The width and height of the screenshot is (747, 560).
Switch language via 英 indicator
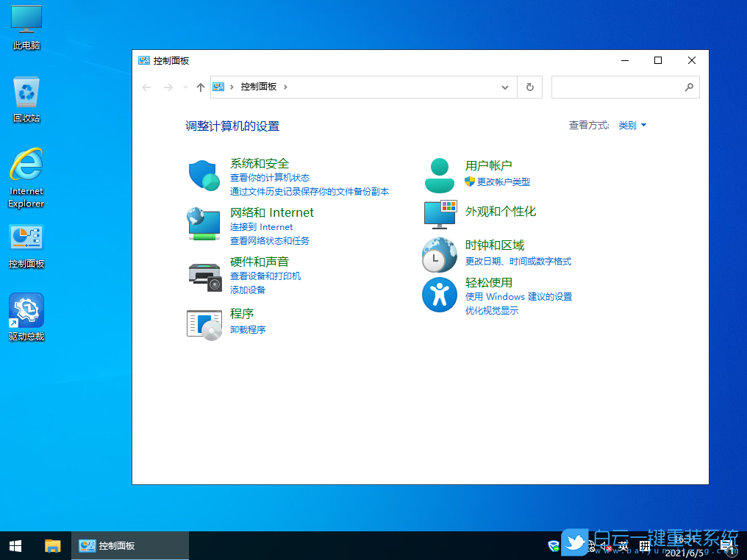(x=622, y=546)
